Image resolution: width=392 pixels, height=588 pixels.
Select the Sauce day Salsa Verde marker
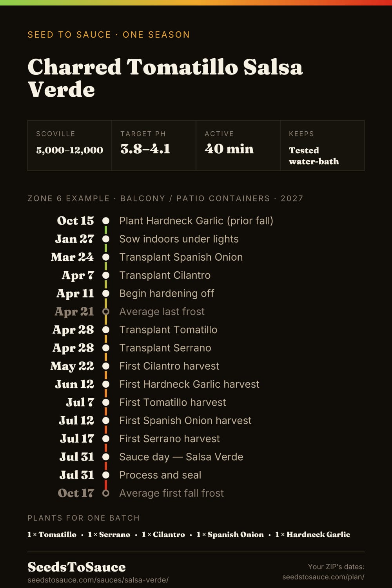[x=106, y=457]
